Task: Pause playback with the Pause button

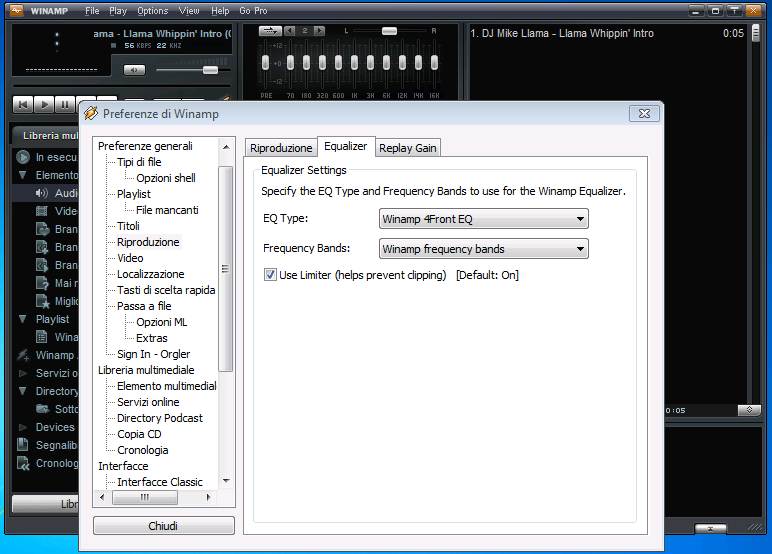Action: click(x=65, y=104)
